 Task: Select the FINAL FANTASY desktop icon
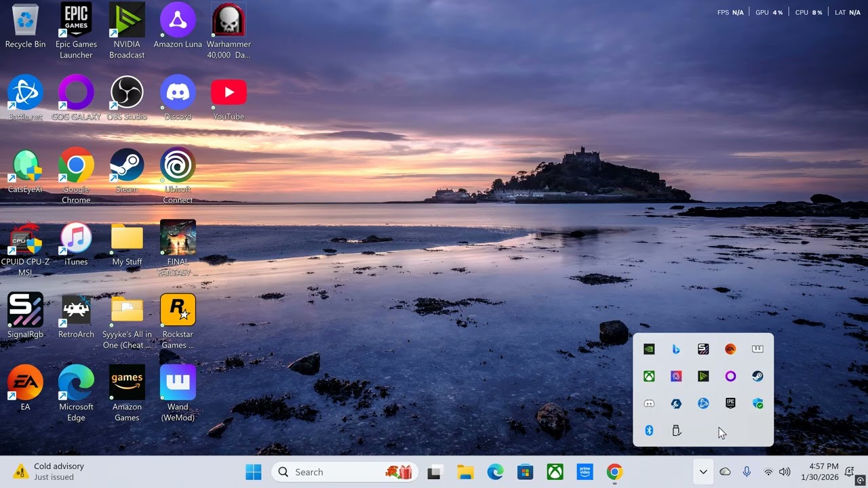pyautogui.click(x=178, y=249)
